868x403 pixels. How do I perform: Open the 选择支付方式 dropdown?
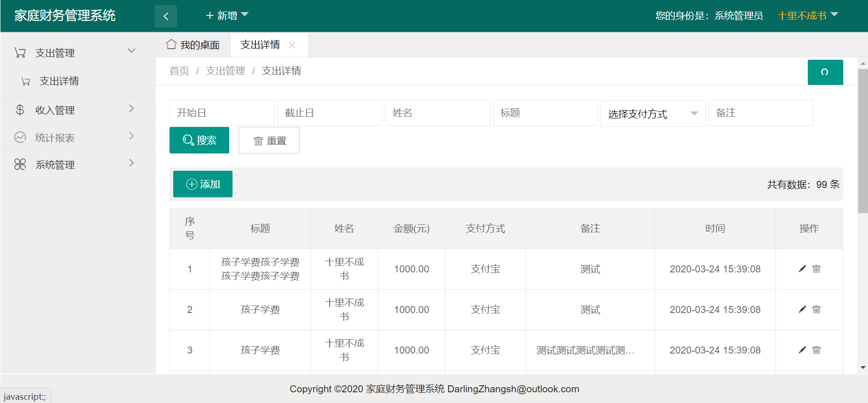pyautogui.click(x=652, y=113)
